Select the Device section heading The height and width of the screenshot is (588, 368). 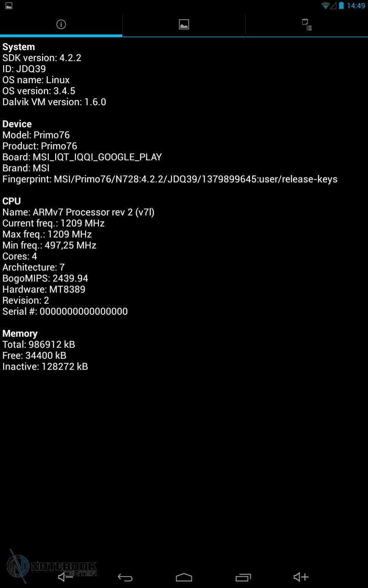coord(17,124)
